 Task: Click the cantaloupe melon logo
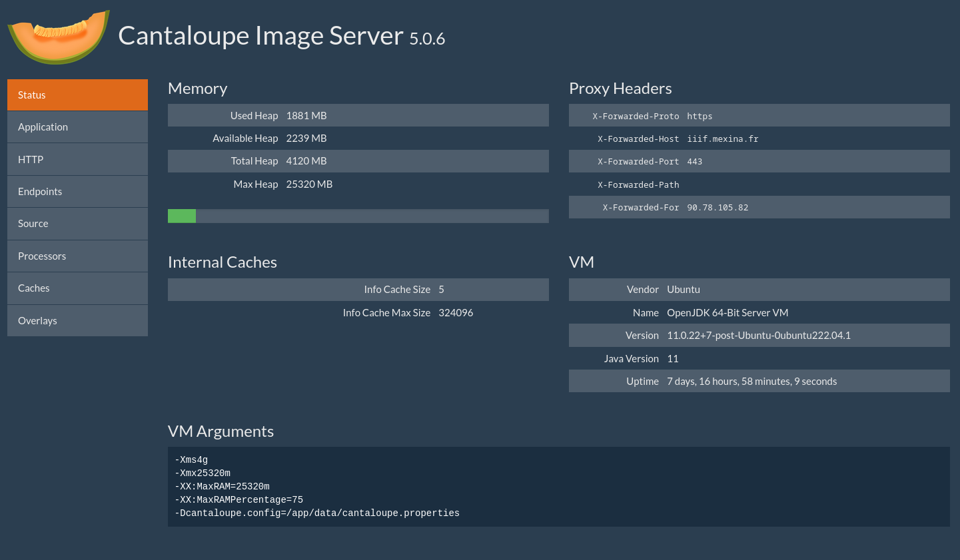pyautogui.click(x=58, y=37)
